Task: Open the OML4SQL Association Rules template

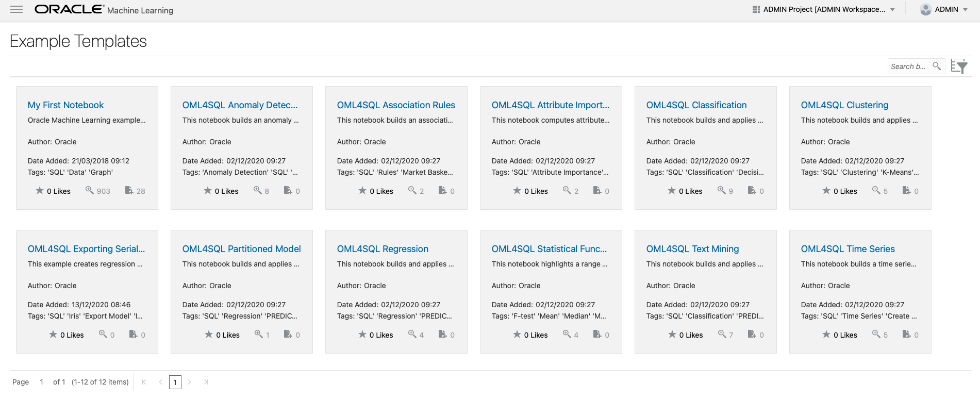Action: (x=396, y=105)
